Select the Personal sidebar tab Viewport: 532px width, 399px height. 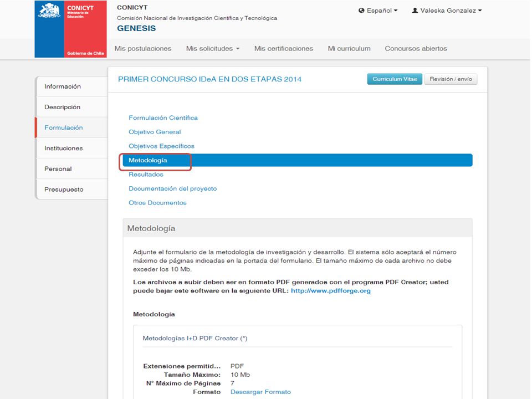71,169
